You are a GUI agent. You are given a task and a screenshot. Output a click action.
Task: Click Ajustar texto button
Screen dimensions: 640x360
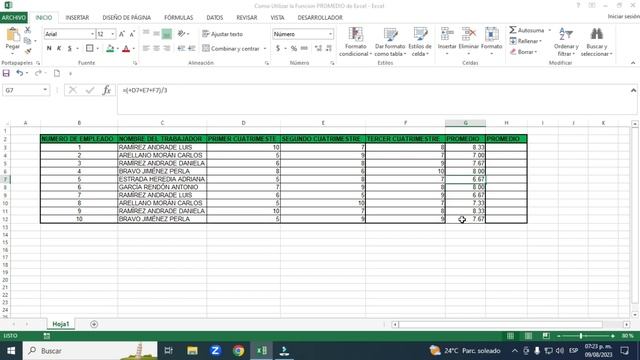(222, 34)
